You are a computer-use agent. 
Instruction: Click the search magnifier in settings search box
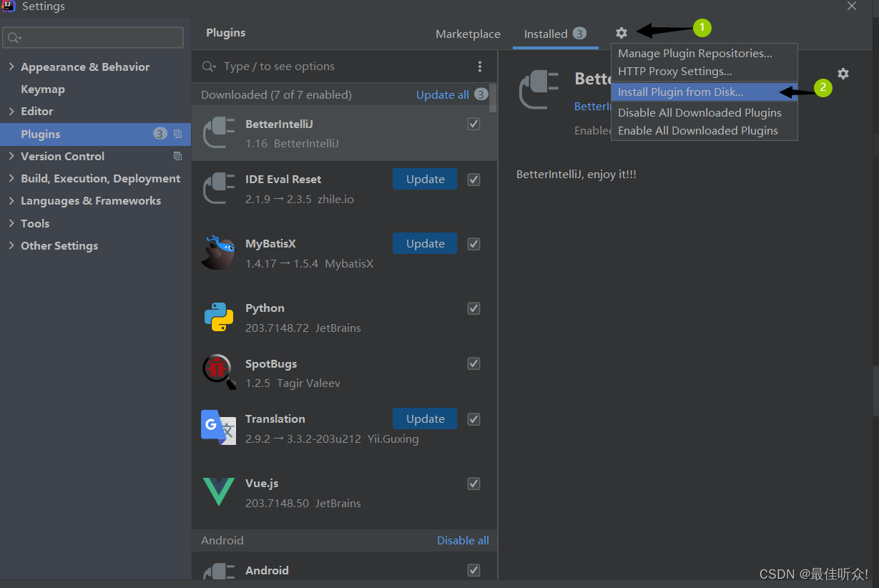pyautogui.click(x=14, y=38)
